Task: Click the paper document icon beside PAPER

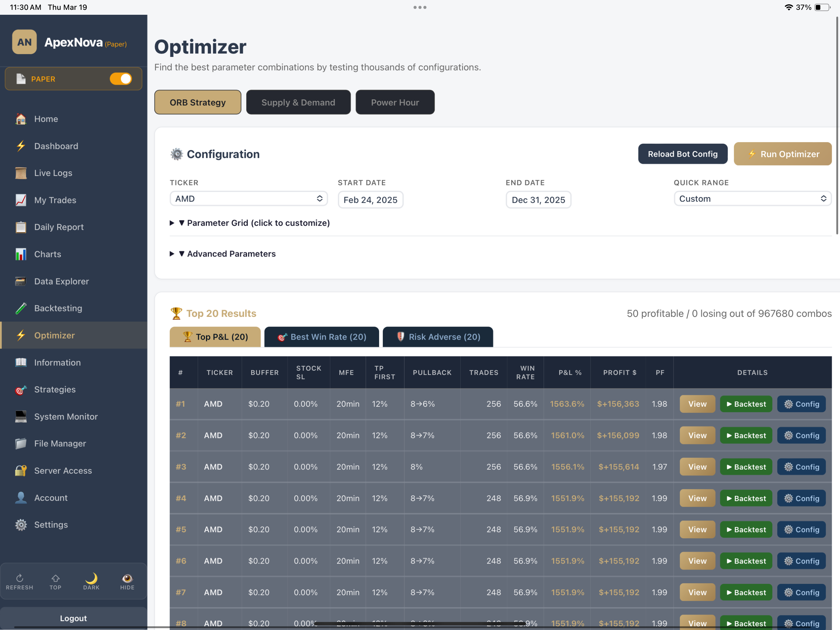Action: tap(21, 79)
